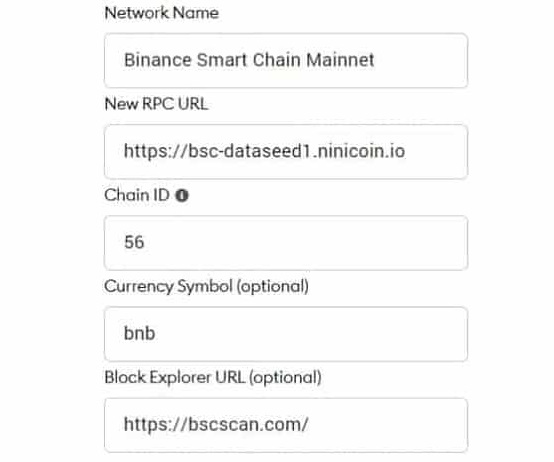The width and height of the screenshot is (554, 462).
Task: Click the bnb currency symbol text
Action: coord(140,333)
